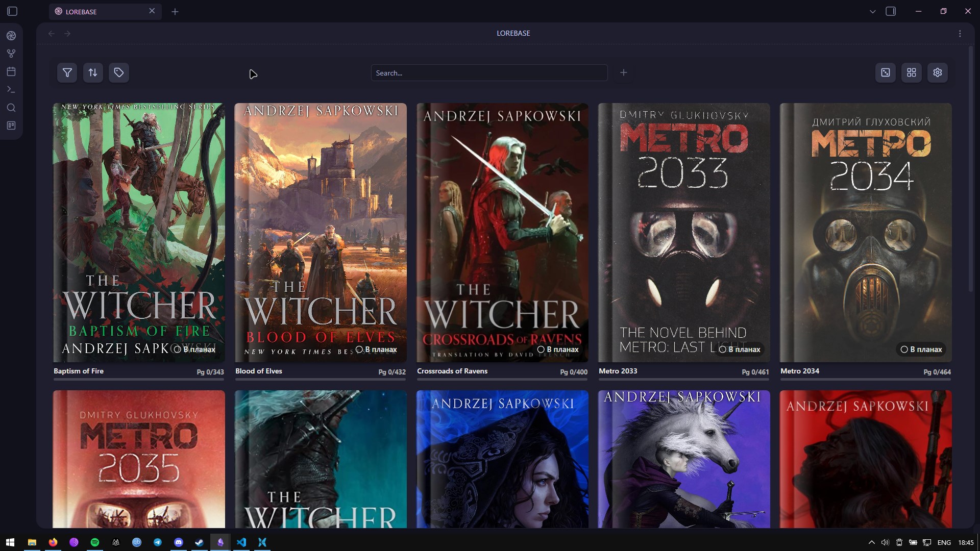This screenshot has width=980, height=551.
Task: Open Spotify from the taskbar
Action: pos(95,542)
